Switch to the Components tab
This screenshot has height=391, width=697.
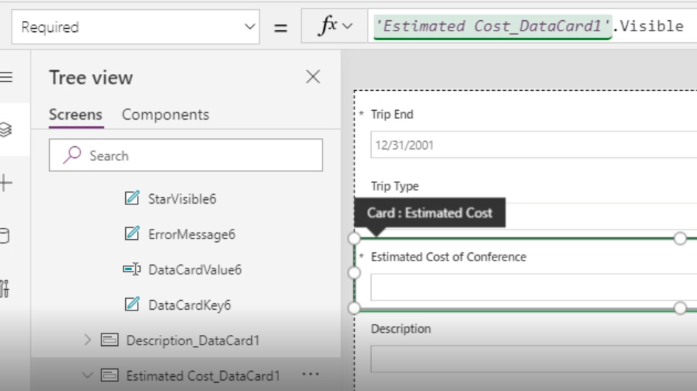point(165,115)
